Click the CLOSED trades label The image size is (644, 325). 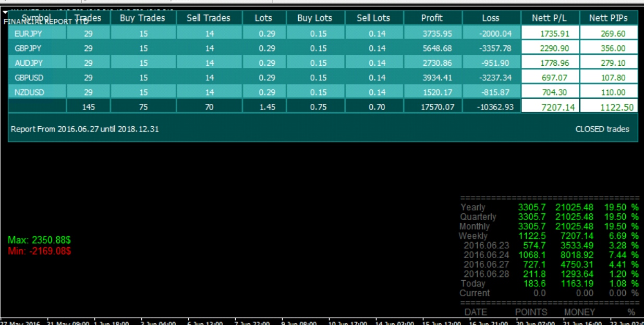602,129
